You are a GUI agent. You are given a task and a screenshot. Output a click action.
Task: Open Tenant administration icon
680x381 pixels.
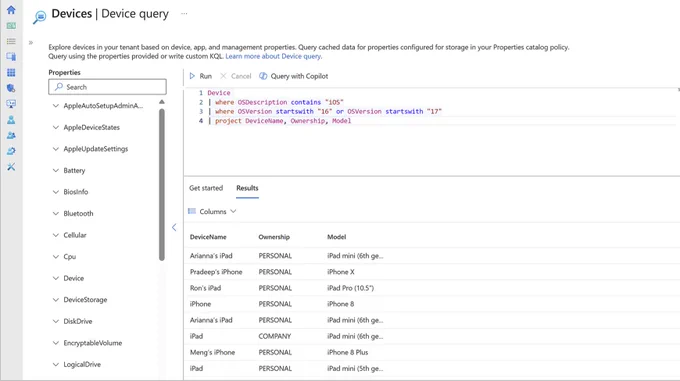(x=11, y=151)
